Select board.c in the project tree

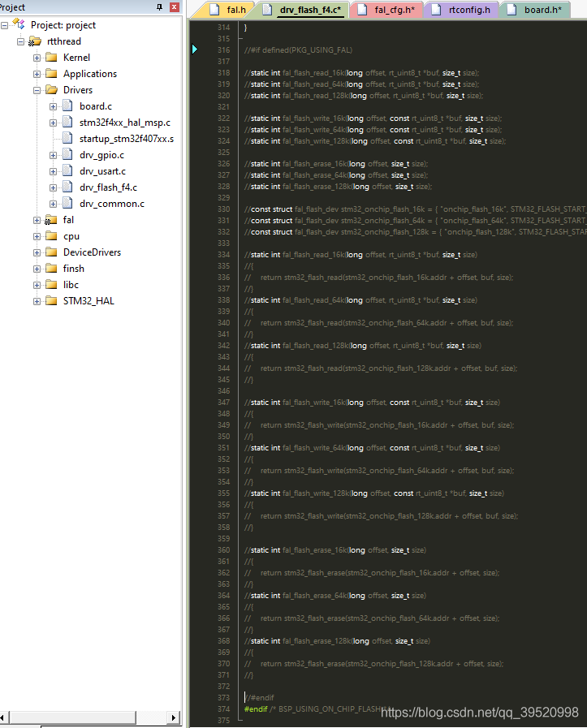click(x=96, y=106)
